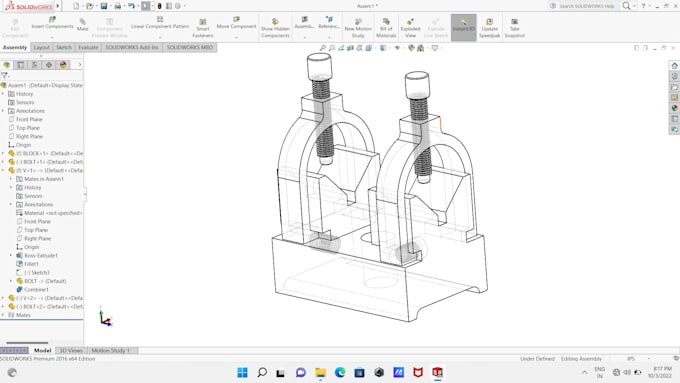Switch to the Evaluate tab
The height and width of the screenshot is (383, 680).
(88, 47)
